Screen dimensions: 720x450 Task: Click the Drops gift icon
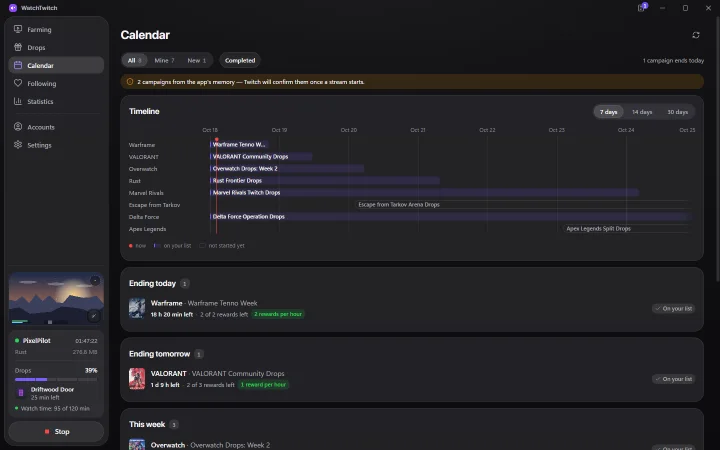click(x=18, y=47)
